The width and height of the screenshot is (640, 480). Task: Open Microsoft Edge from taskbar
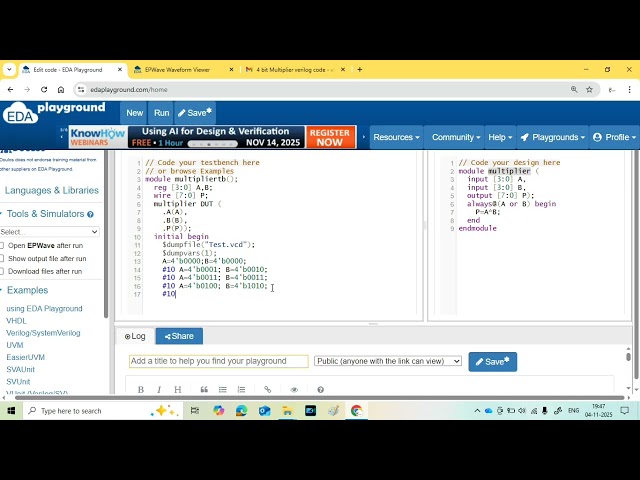241,411
